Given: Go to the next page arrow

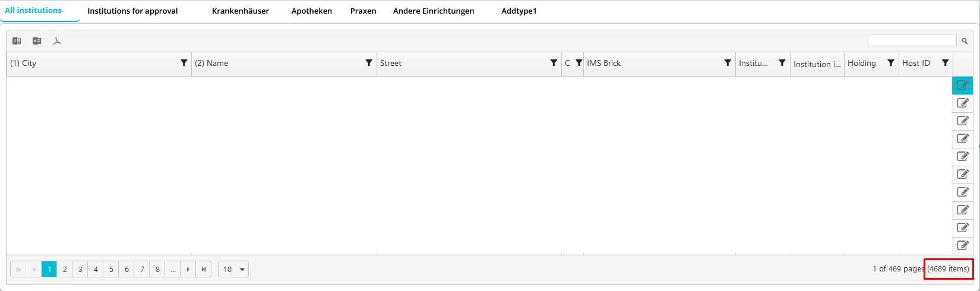Looking at the screenshot, I should (188, 270).
